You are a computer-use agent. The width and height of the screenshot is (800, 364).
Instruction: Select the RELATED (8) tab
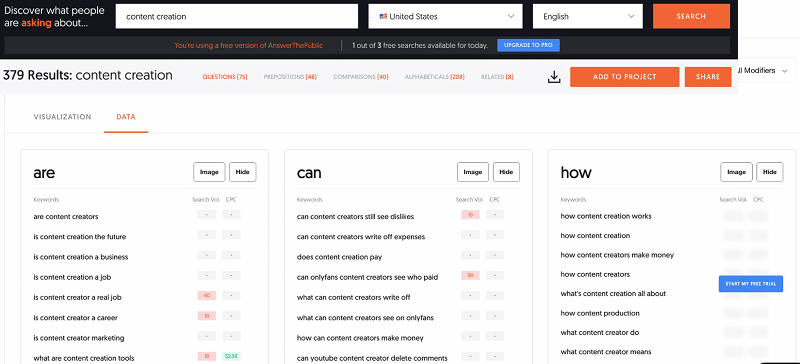pyautogui.click(x=497, y=77)
